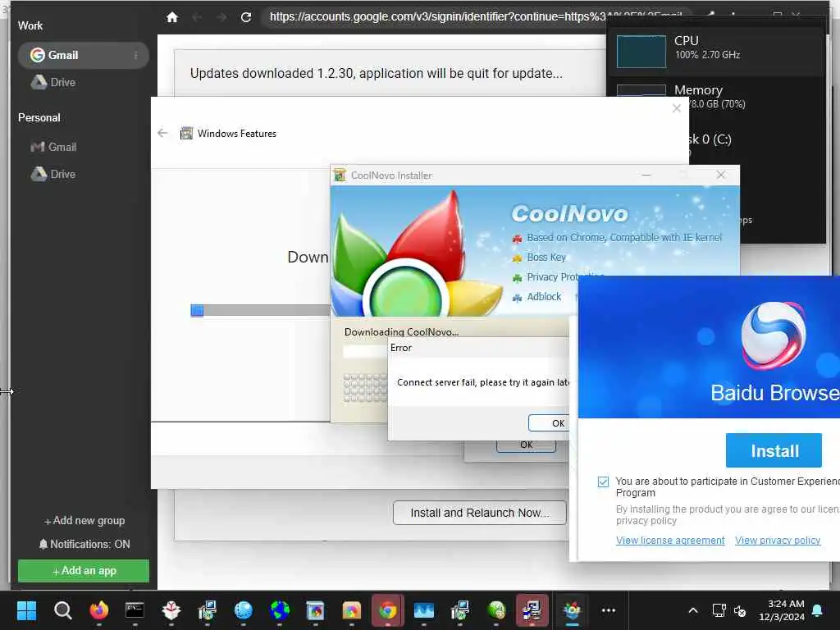Open the View privacy policy link

778,541
